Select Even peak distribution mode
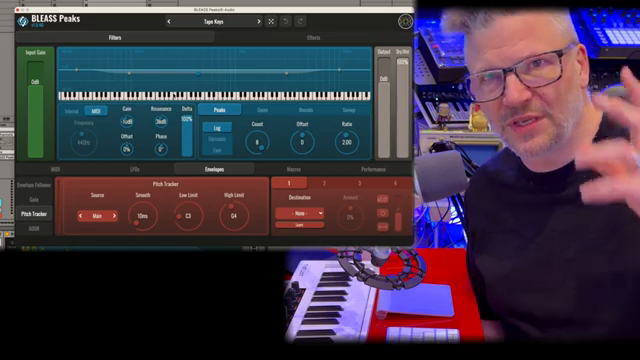Image resolution: width=640 pixels, height=360 pixels. pos(217,150)
